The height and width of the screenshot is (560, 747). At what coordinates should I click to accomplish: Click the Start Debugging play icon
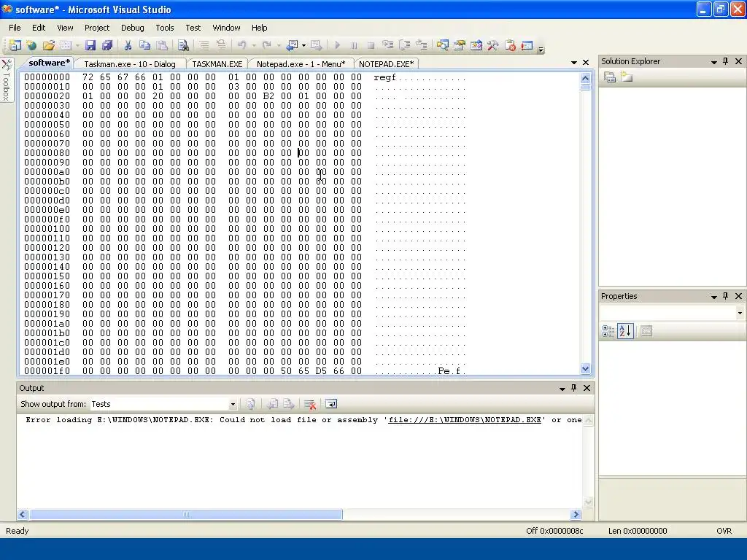pyautogui.click(x=337, y=45)
